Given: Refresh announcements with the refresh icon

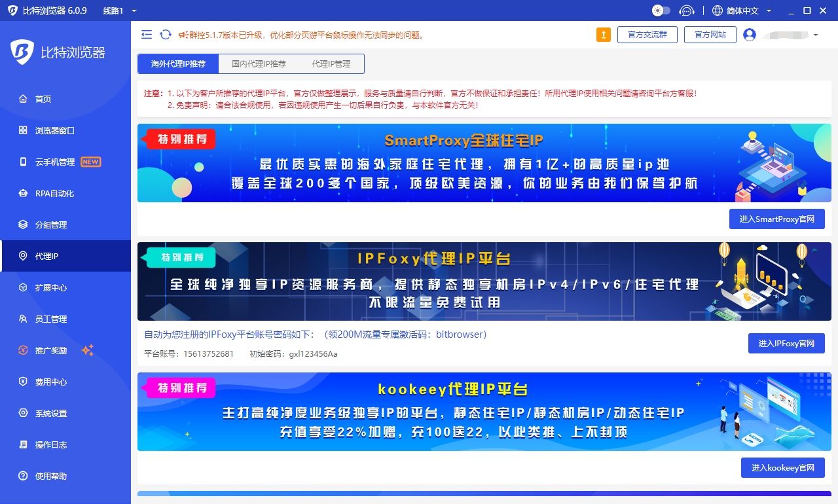Looking at the screenshot, I should click(x=165, y=35).
